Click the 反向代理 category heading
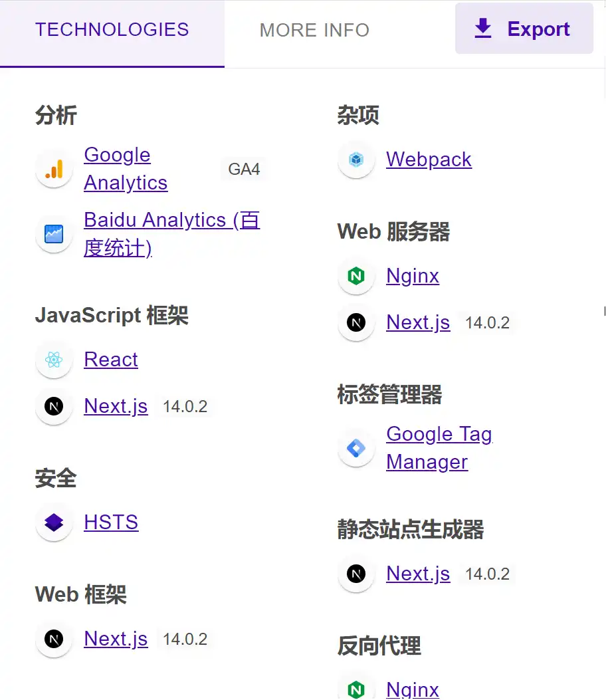This screenshot has width=606, height=700. [x=379, y=646]
